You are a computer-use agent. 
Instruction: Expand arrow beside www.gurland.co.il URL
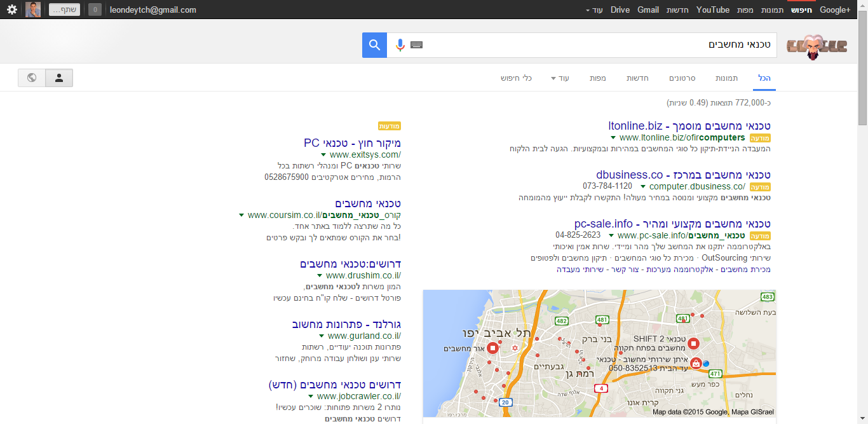tap(322, 336)
